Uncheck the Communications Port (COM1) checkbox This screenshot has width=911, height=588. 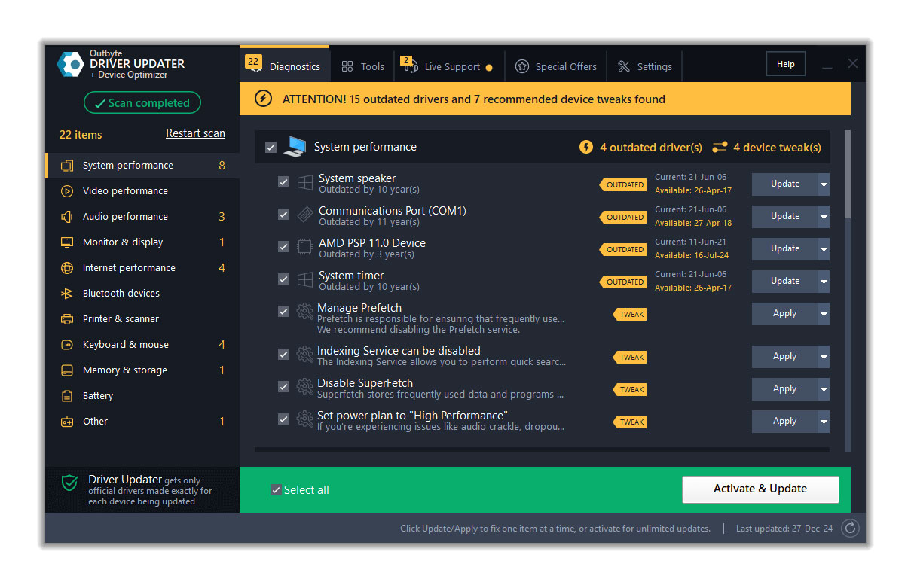pos(283,215)
